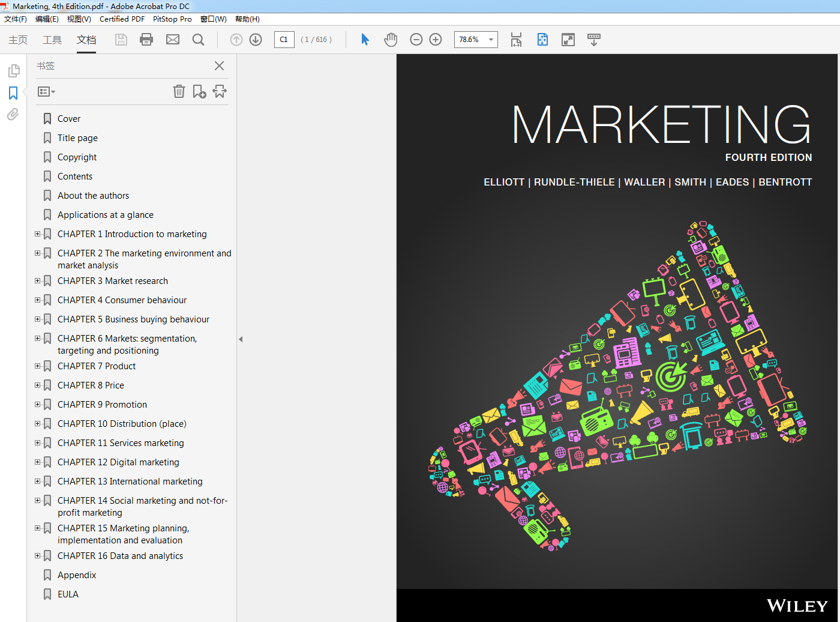840x622 pixels.
Task: Open the zoom percentage dropdown
Action: (x=491, y=40)
